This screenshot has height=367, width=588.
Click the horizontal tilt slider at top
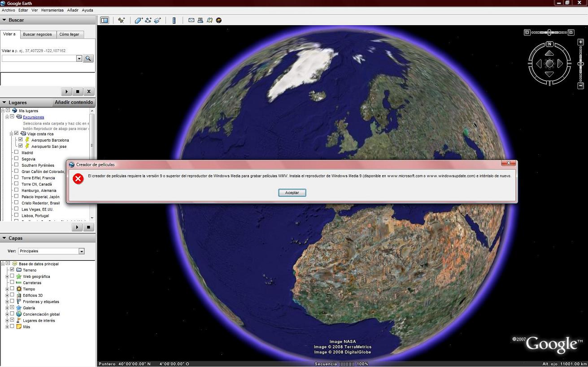pos(549,32)
